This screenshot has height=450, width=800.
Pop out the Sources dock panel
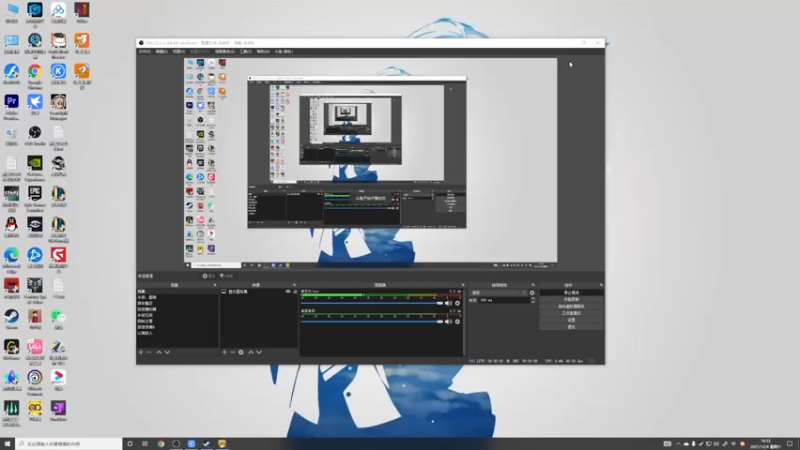pyautogui.click(x=294, y=285)
